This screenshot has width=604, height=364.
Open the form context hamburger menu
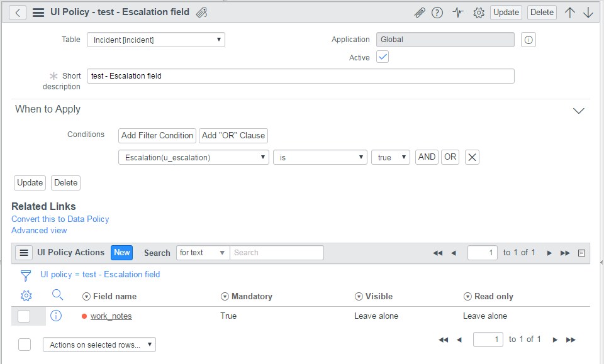click(38, 12)
